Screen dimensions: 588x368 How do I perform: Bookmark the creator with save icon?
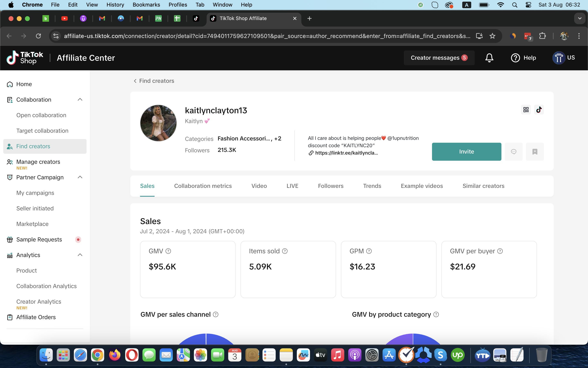click(x=535, y=152)
